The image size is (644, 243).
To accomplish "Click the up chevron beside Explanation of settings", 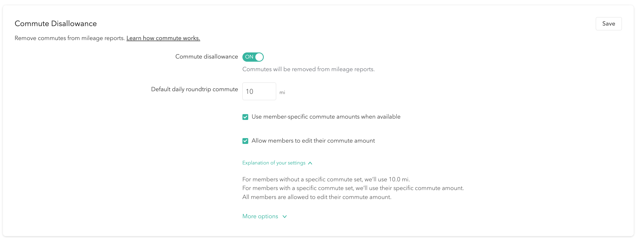I will 310,163.
